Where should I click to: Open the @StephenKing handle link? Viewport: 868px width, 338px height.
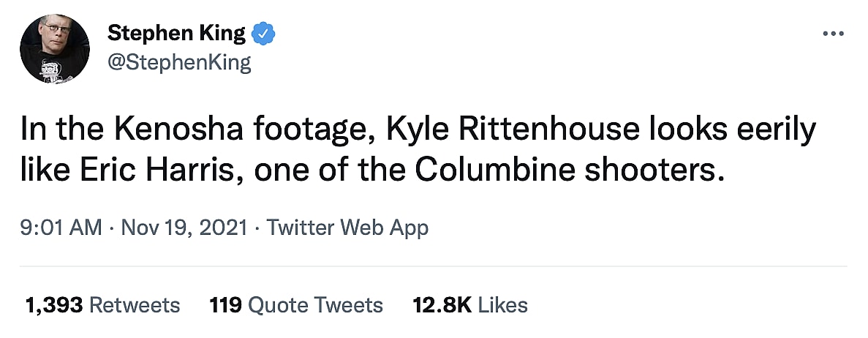178,63
